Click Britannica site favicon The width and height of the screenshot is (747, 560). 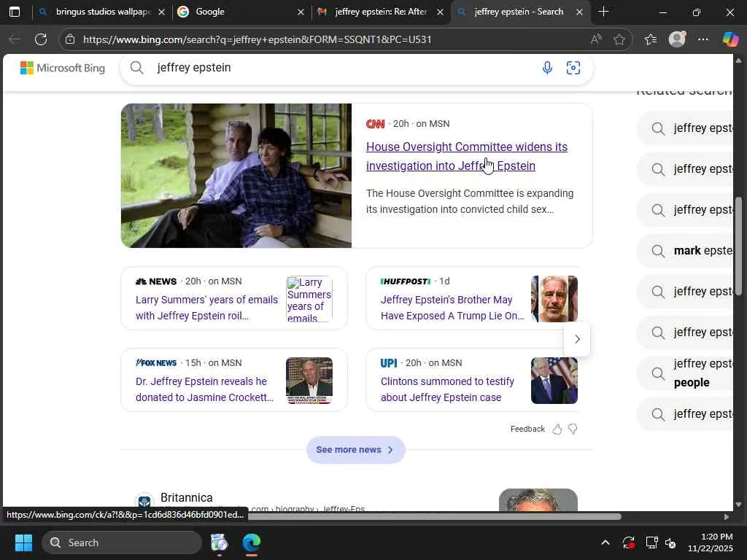(x=144, y=502)
